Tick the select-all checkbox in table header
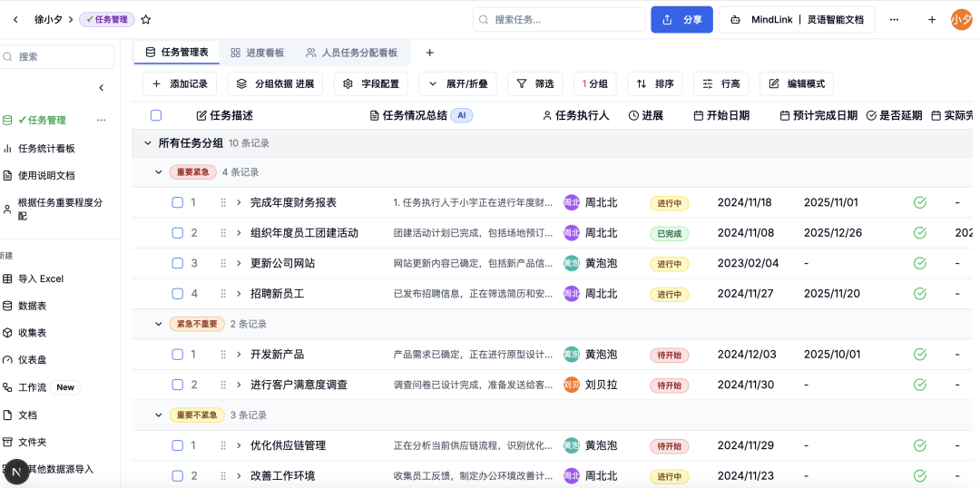 156,115
